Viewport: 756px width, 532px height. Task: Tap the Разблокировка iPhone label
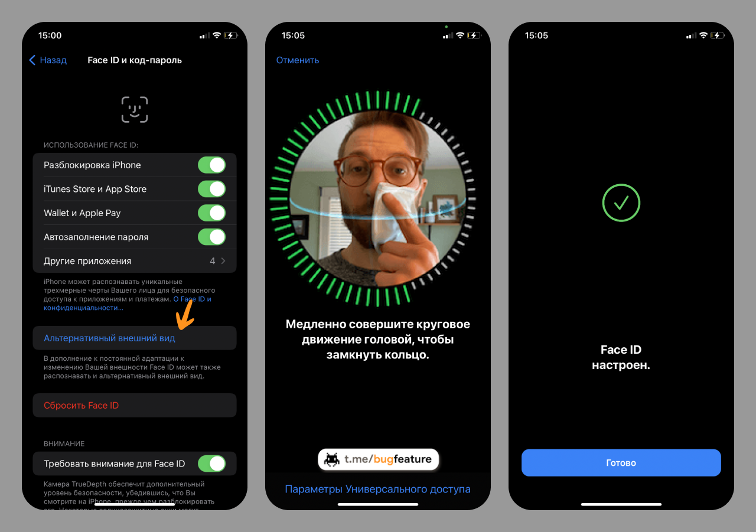coord(92,165)
